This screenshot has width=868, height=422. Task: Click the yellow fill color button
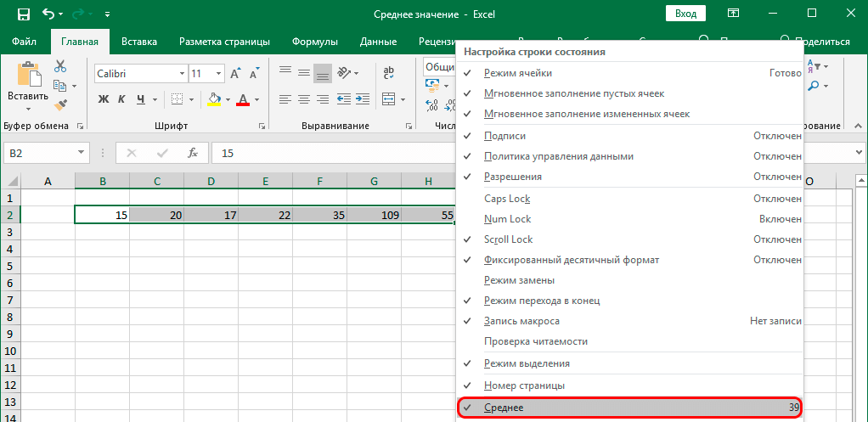(213, 99)
